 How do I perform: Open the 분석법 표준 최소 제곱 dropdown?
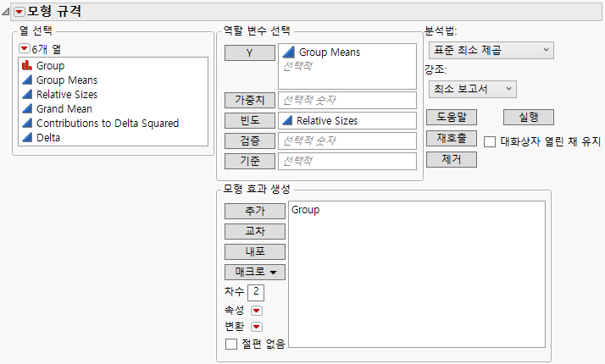coord(491,50)
